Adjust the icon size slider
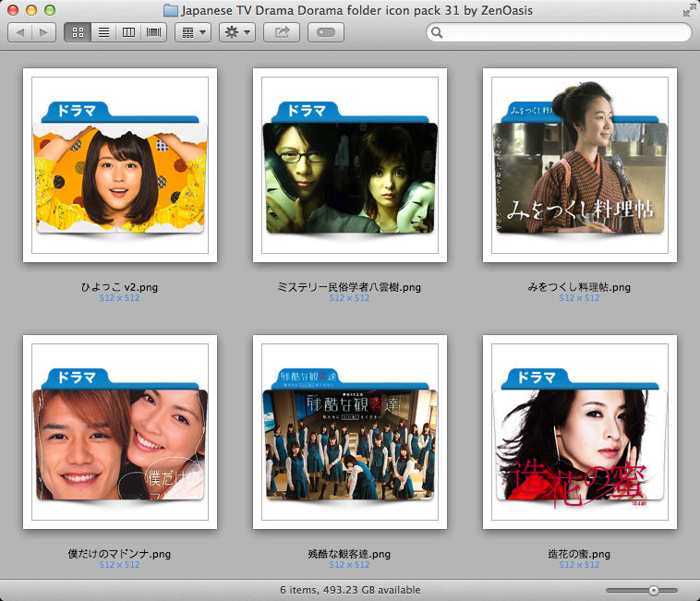The width and height of the screenshot is (700, 601). [x=641, y=590]
